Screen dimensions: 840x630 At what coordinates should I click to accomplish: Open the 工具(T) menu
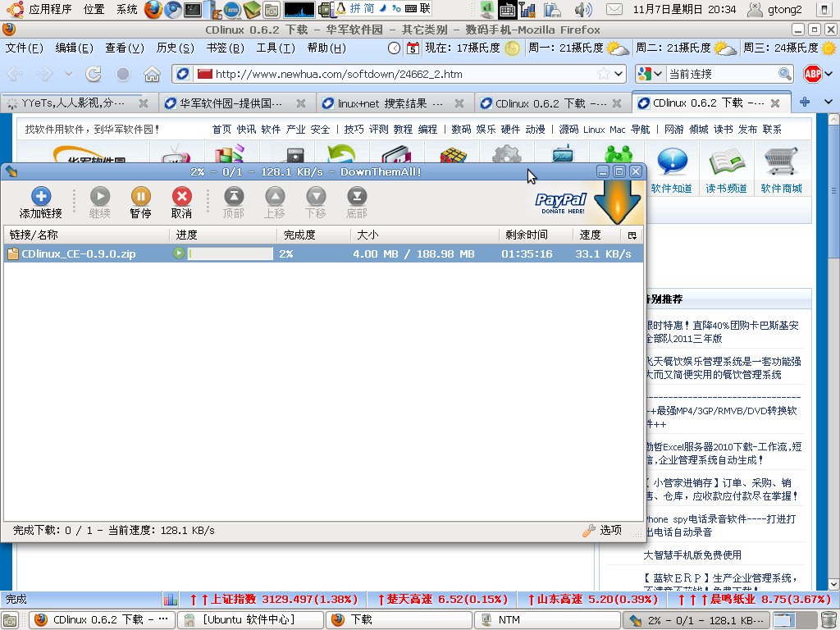click(x=276, y=48)
